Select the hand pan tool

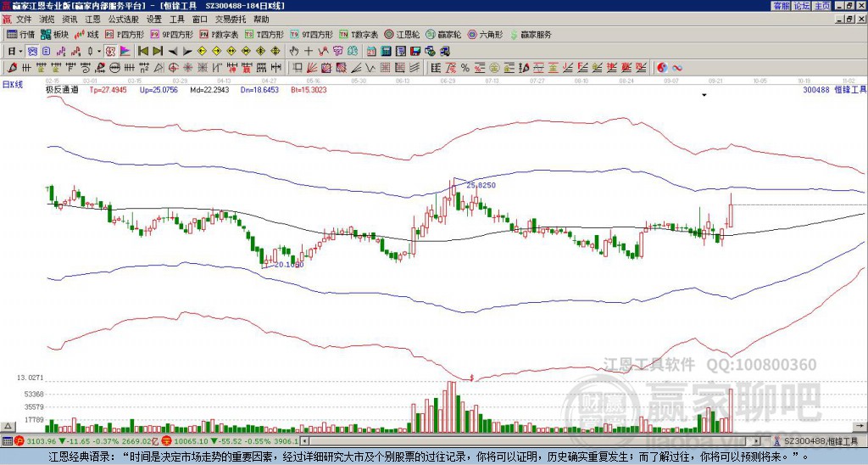[x=294, y=52]
